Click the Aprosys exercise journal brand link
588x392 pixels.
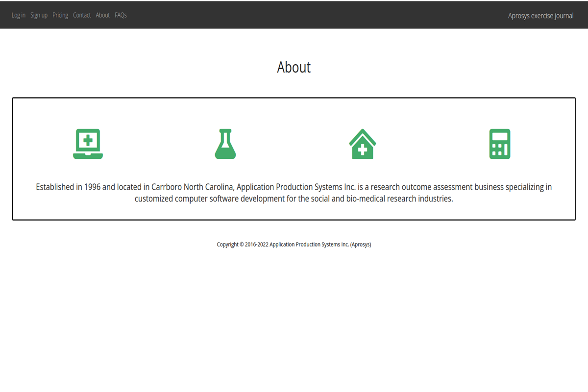(540, 16)
